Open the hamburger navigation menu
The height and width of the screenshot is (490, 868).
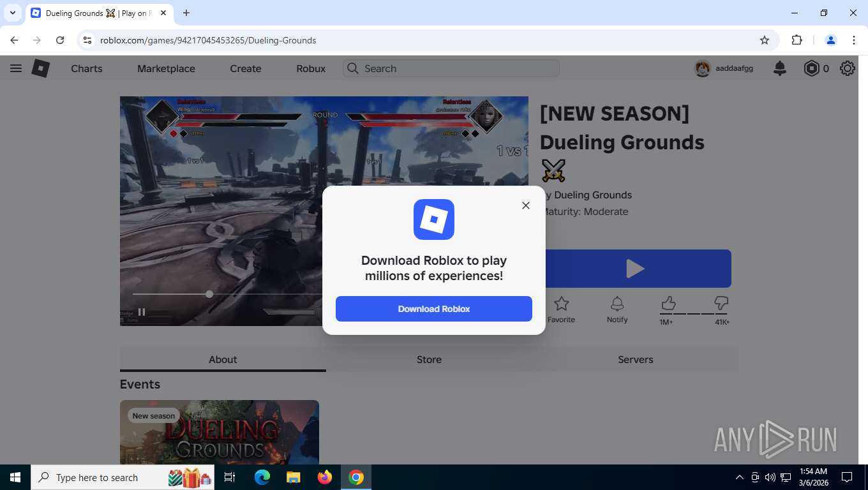[x=16, y=68]
